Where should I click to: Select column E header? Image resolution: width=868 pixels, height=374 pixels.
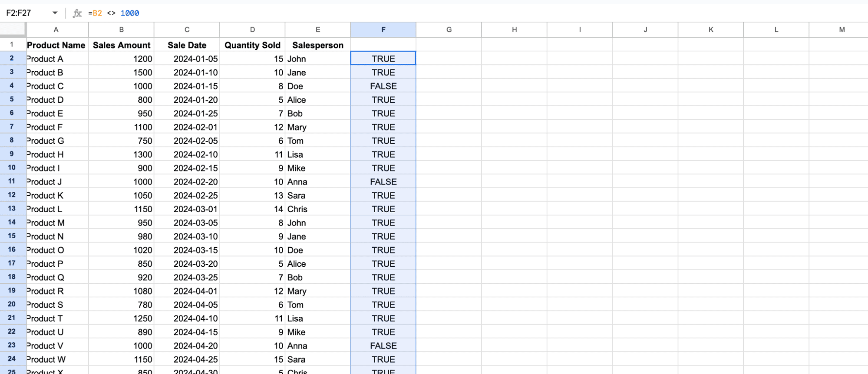coord(318,30)
